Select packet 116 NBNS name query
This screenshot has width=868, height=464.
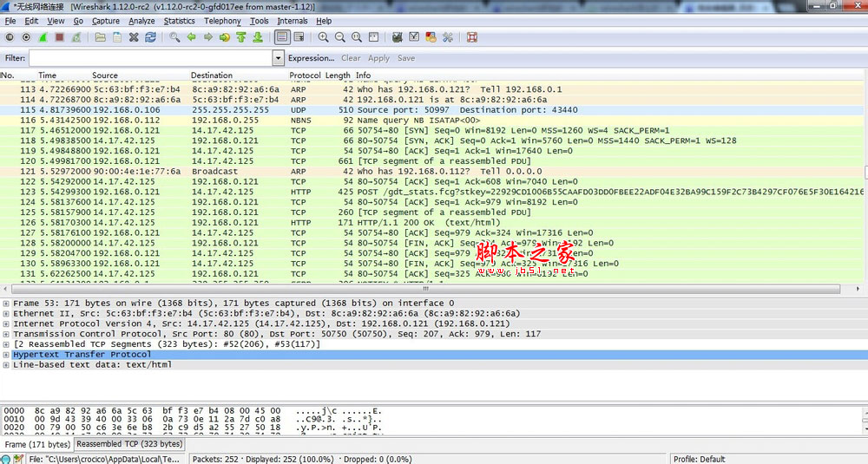click(431, 120)
